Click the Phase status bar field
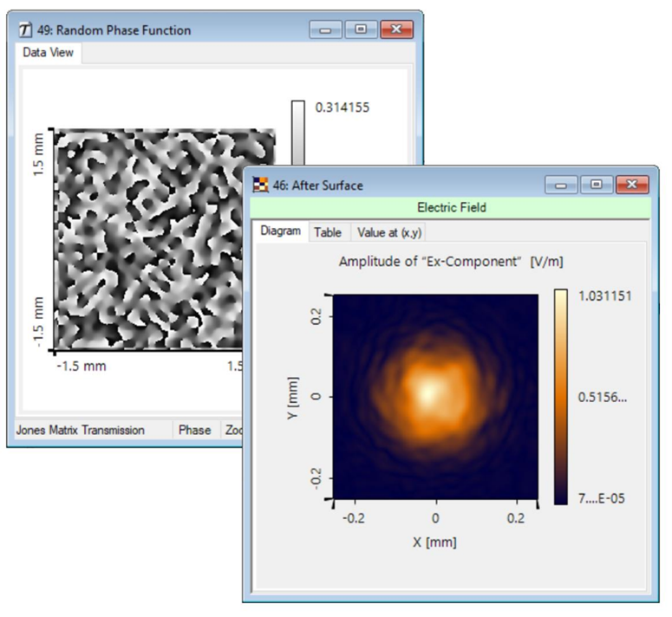Image resolution: width=672 pixels, height=617 pixels. point(194,430)
